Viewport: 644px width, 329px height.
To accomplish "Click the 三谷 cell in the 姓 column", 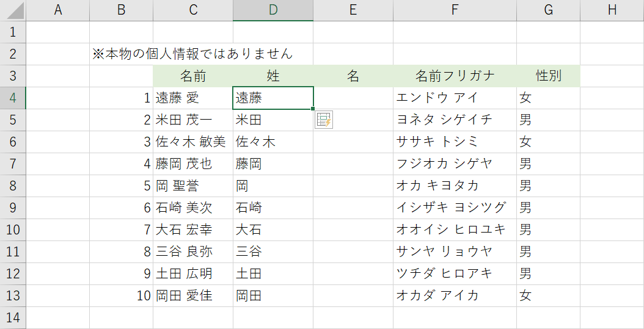I will tap(273, 252).
